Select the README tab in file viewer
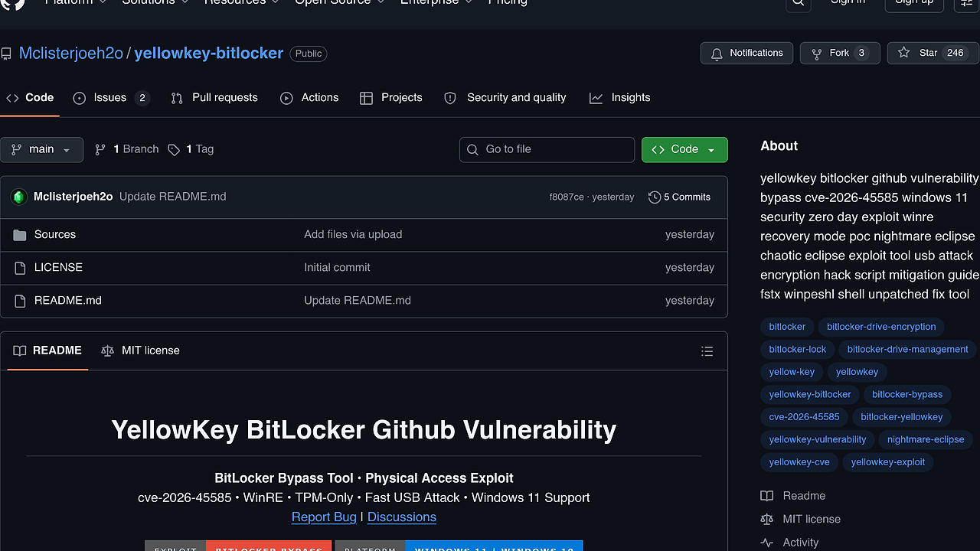The height and width of the screenshot is (551, 980). coord(47,350)
